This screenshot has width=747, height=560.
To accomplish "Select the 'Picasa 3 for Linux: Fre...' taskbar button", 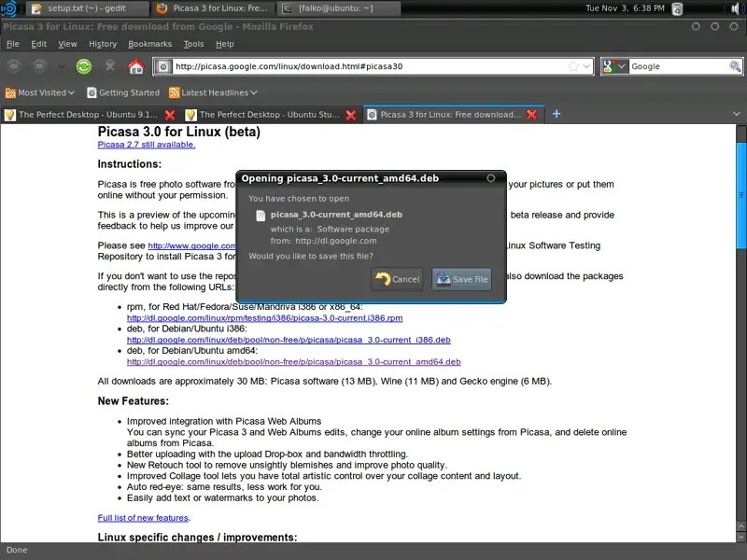I will point(212,8).
